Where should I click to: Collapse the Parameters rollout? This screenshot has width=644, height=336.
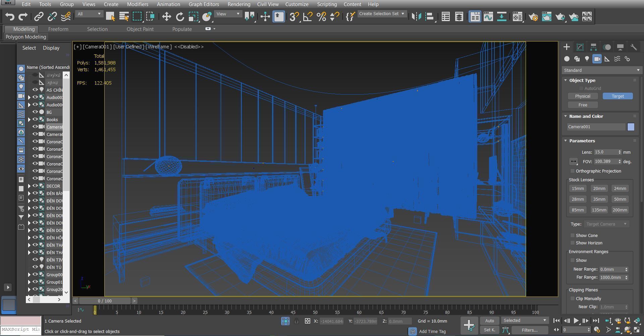click(566, 141)
